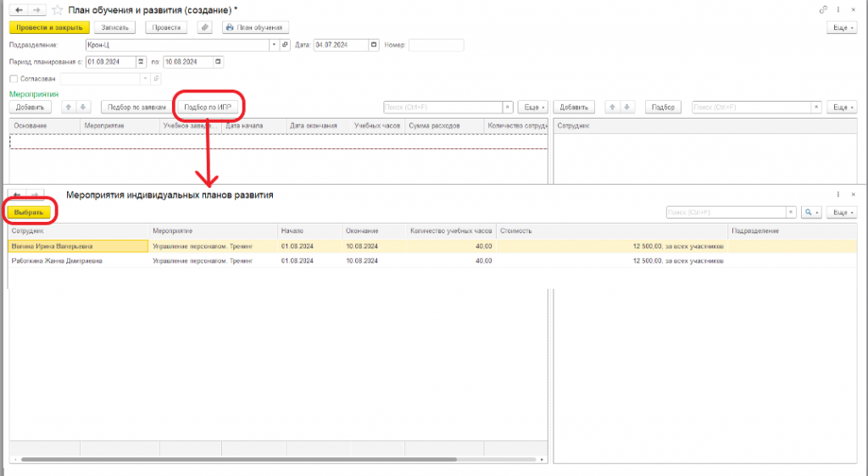The width and height of the screenshot is (868, 476).
Task: Click the Основание column header
Action: (x=45, y=126)
